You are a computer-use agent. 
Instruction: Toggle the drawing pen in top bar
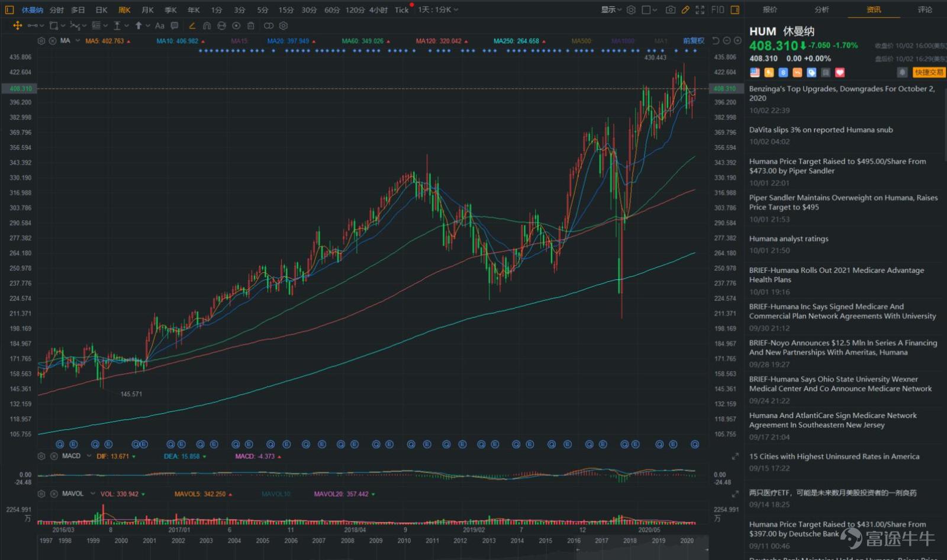click(x=685, y=9)
